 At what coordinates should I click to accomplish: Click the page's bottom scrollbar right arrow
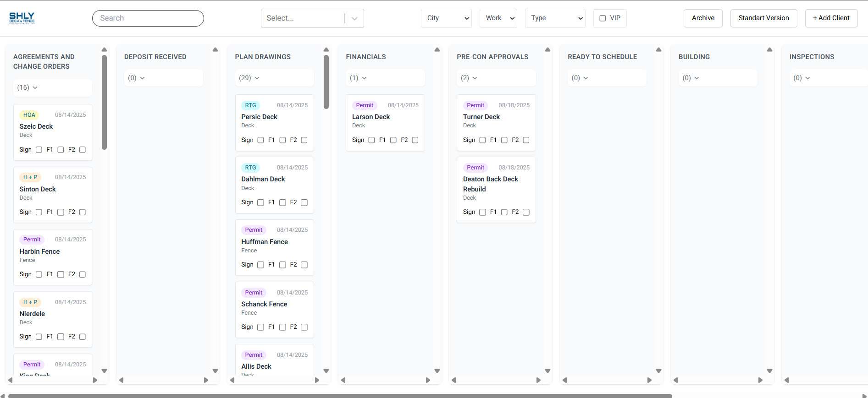tap(864, 396)
